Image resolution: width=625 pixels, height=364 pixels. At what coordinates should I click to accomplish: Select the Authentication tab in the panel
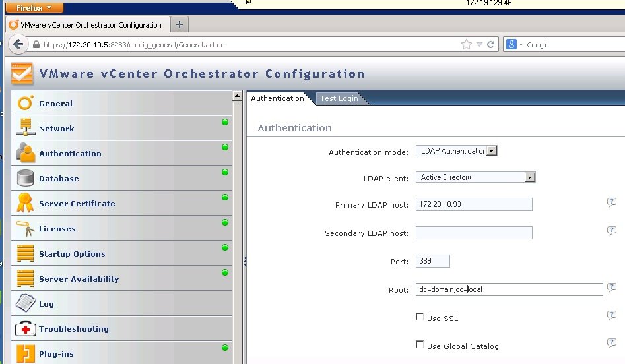coord(277,98)
